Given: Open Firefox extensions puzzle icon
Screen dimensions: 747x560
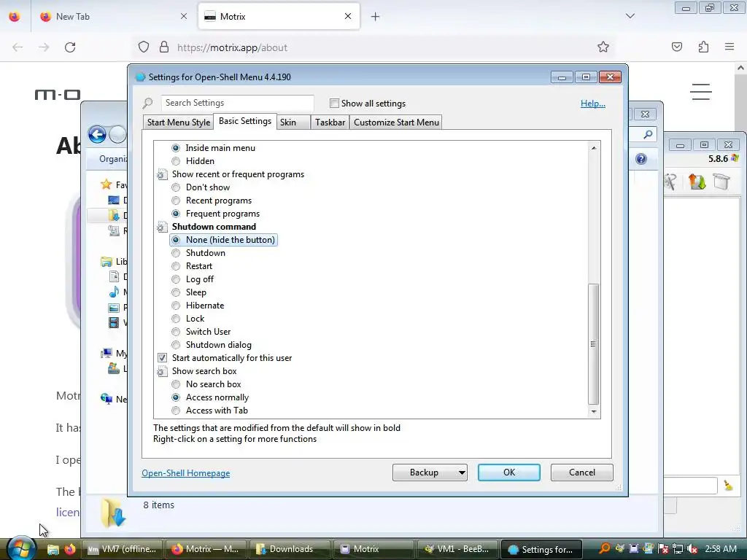Looking at the screenshot, I should pos(704,47).
